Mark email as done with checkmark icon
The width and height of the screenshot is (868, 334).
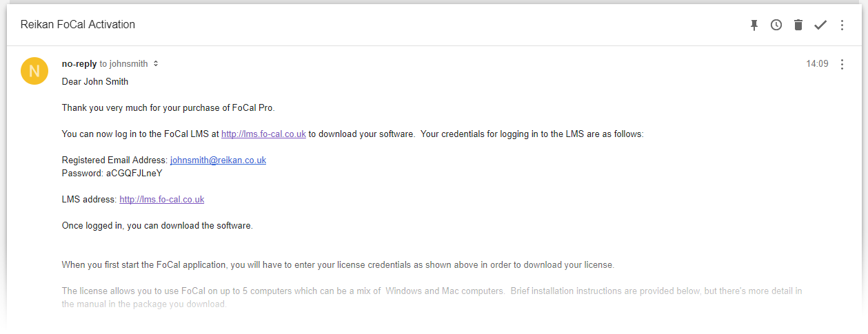click(820, 25)
